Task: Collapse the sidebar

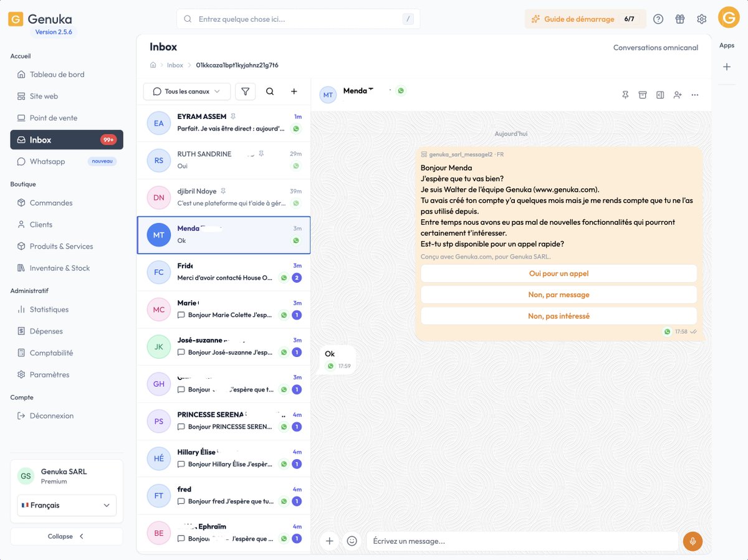Action: pyautogui.click(x=67, y=536)
